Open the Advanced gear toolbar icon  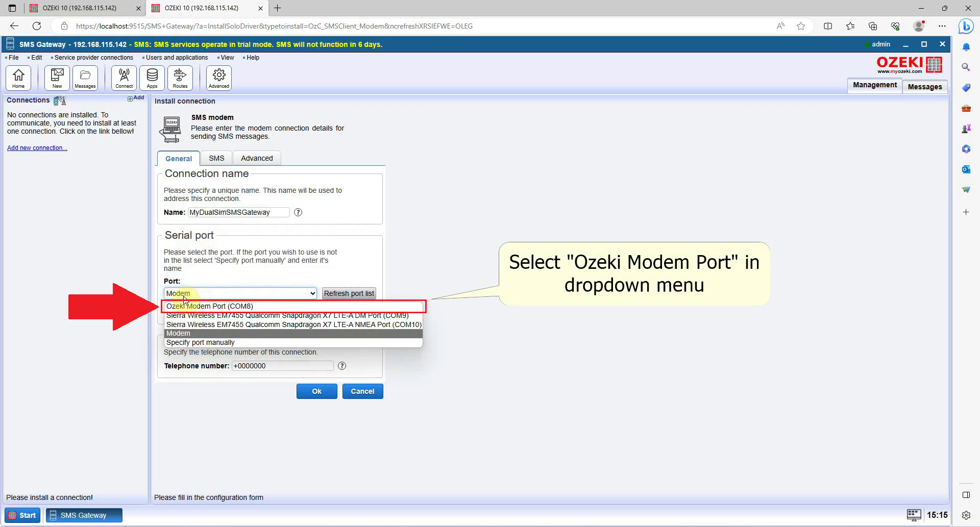pyautogui.click(x=219, y=78)
